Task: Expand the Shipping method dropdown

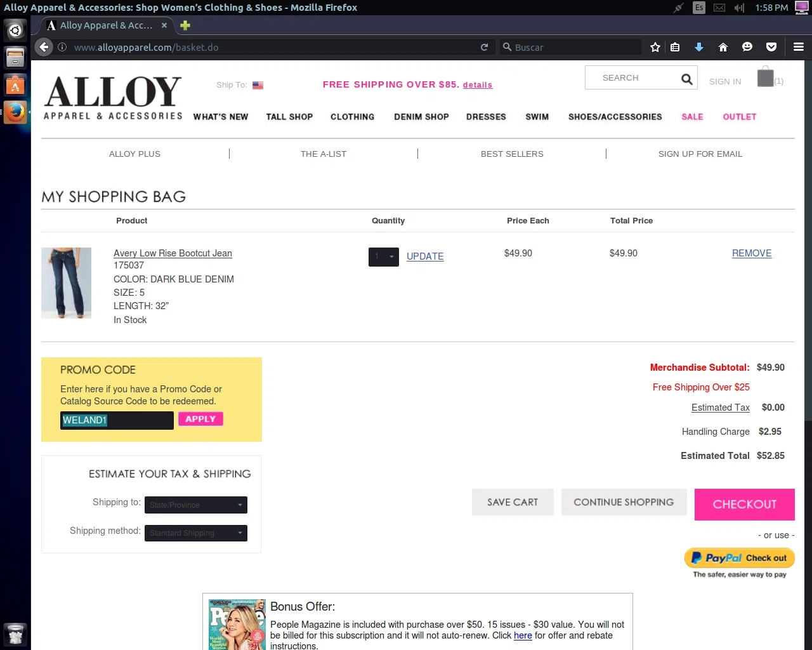Action: [196, 533]
